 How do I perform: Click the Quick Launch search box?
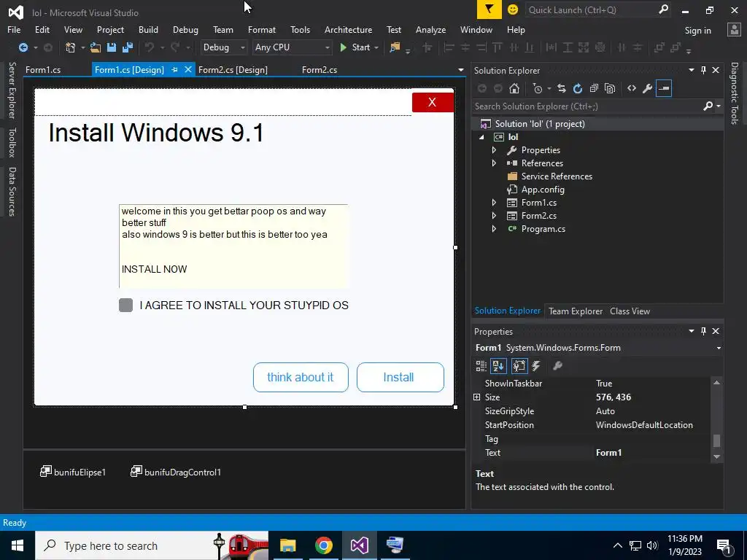click(x=598, y=9)
